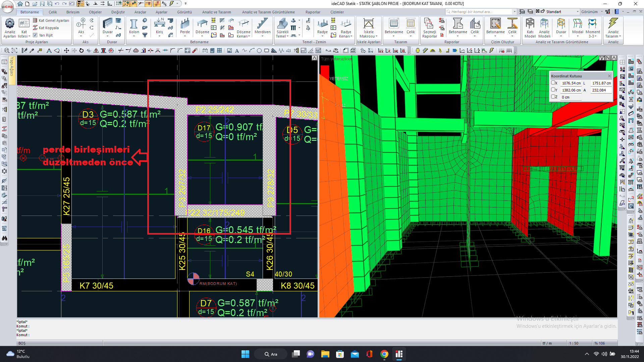This screenshot has width=644, height=362.
Task: Select the Rotate tool
Action: (81, 51)
